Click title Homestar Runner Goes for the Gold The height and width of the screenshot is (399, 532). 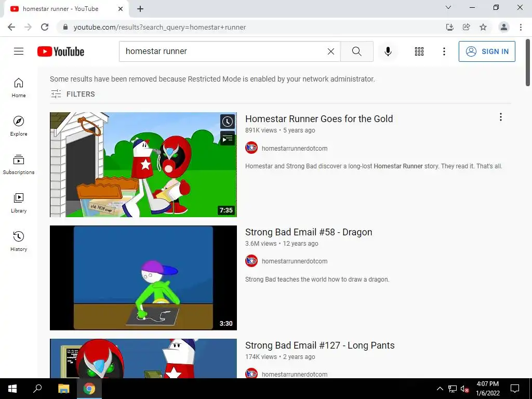click(x=319, y=119)
